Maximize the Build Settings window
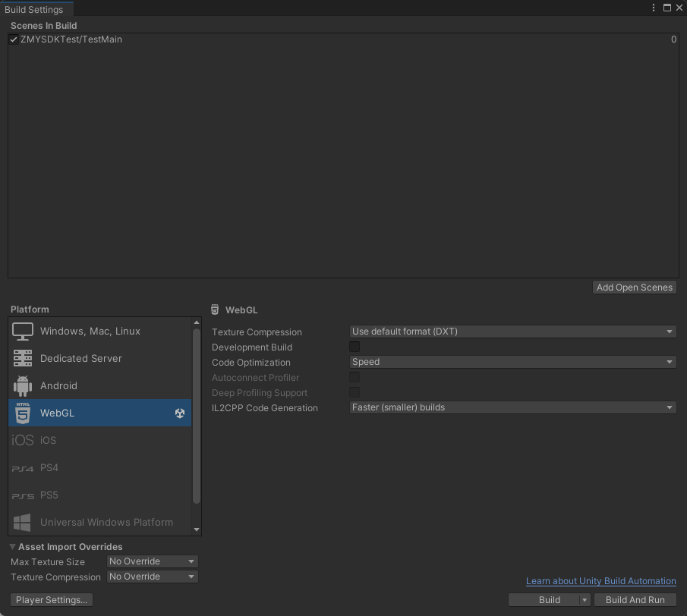 667,8
